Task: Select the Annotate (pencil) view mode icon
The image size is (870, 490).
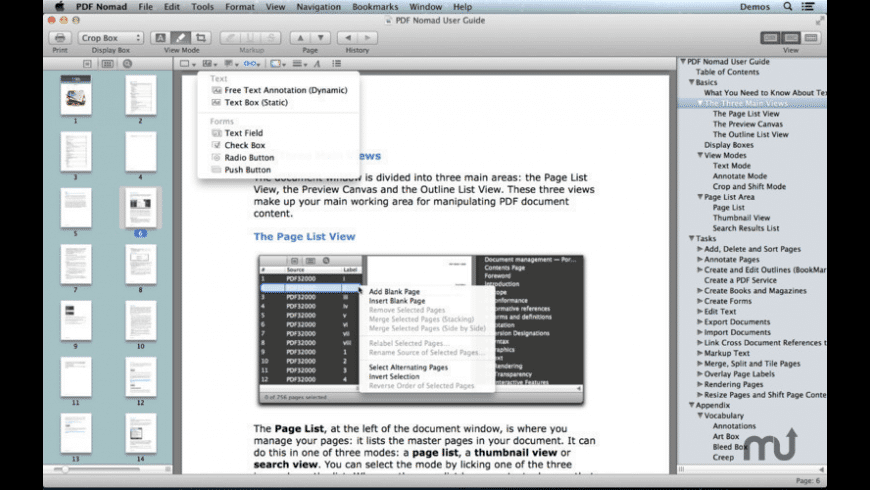Action: pyautogui.click(x=180, y=38)
